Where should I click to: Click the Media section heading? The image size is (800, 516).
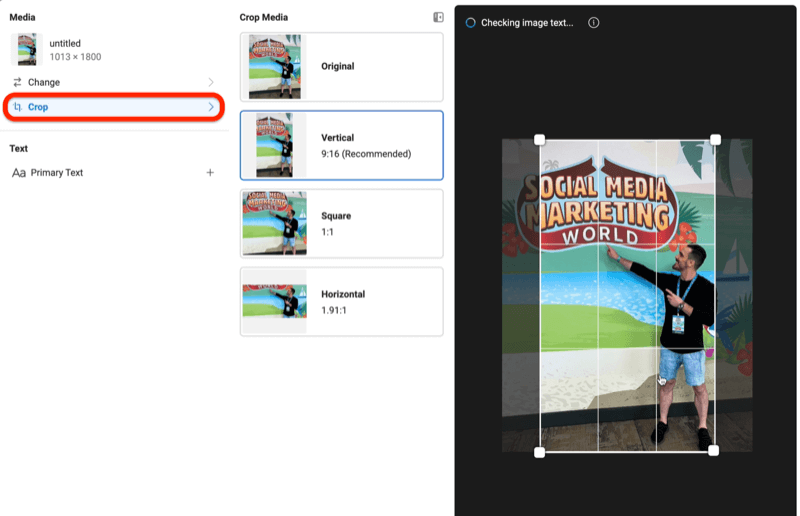[22, 17]
